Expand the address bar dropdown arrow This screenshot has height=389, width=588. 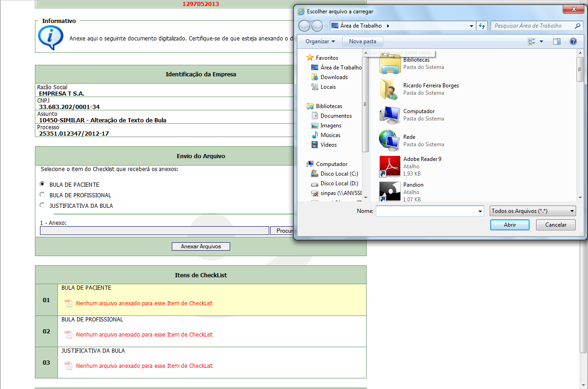[472, 26]
